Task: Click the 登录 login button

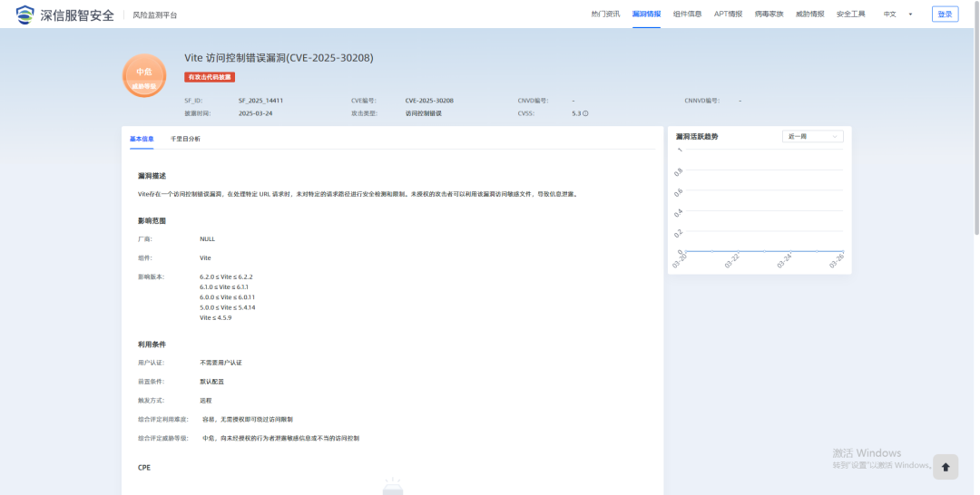Action: 945,14
